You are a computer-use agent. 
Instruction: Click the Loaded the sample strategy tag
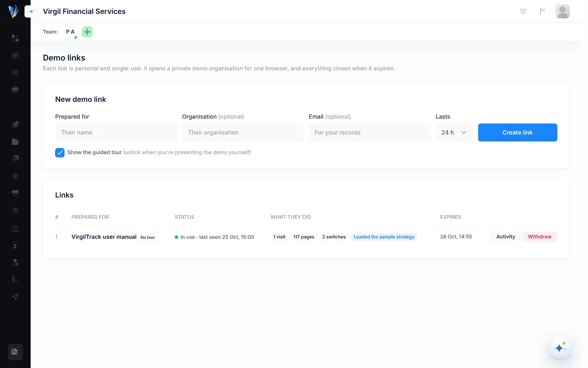pyautogui.click(x=384, y=237)
